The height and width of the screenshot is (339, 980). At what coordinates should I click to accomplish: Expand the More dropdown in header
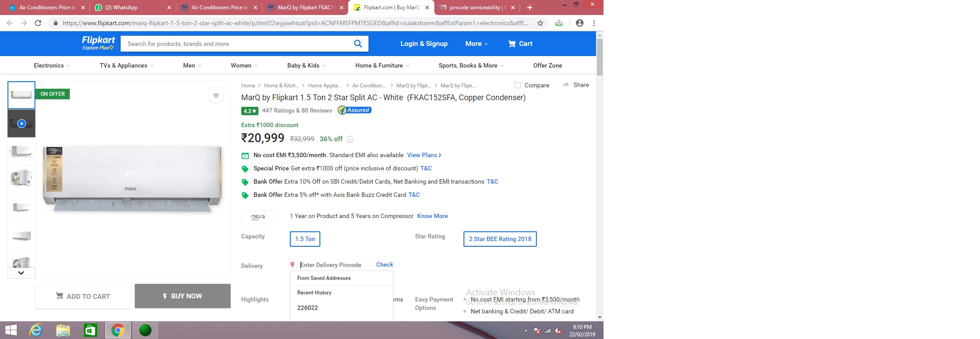[476, 44]
